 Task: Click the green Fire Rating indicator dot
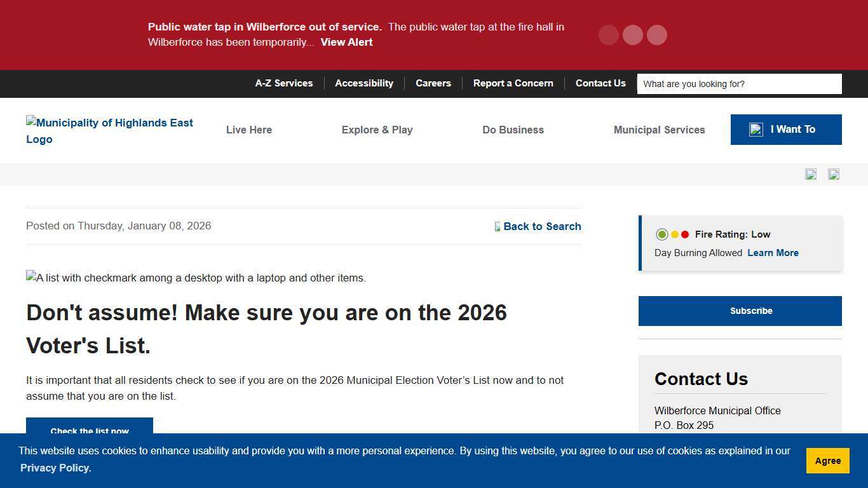[x=661, y=234]
